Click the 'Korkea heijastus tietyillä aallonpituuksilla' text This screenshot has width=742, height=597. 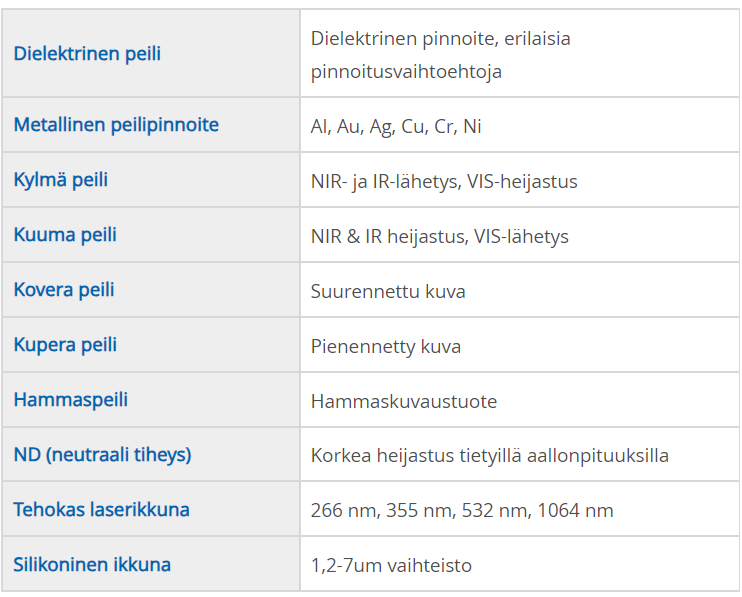point(490,456)
